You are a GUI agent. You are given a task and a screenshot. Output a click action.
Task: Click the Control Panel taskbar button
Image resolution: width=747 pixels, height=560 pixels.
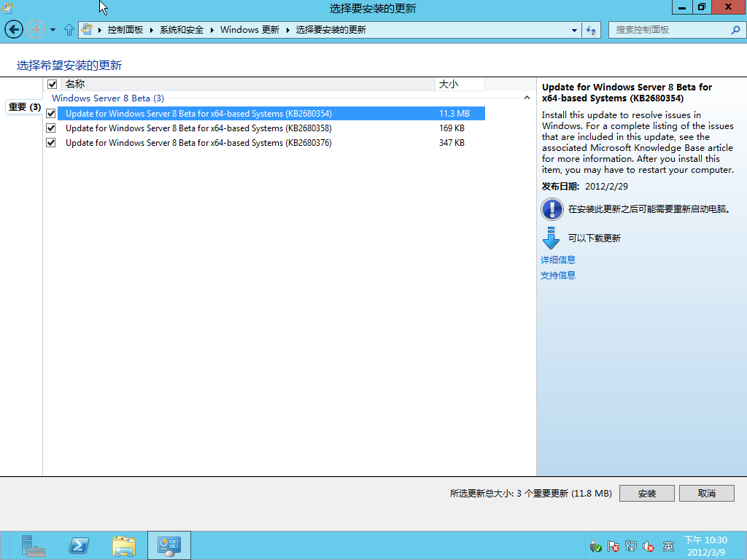tap(169, 545)
